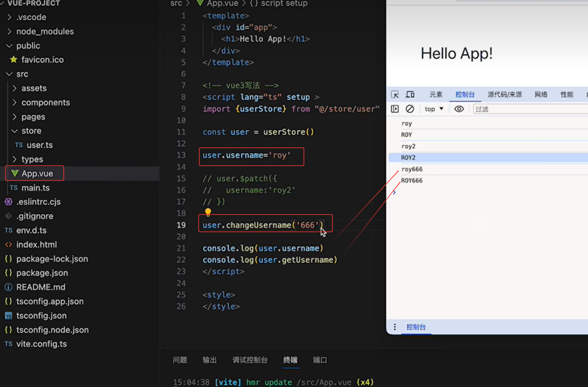
Task: Click the ESLint icon beside .eslintrc.cjs
Action: [x=8, y=202]
